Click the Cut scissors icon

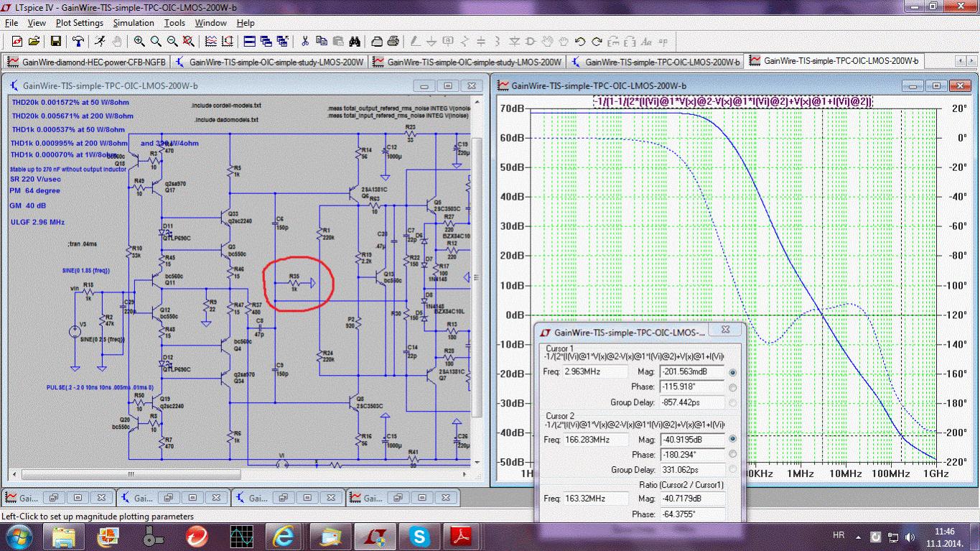coord(305,41)
